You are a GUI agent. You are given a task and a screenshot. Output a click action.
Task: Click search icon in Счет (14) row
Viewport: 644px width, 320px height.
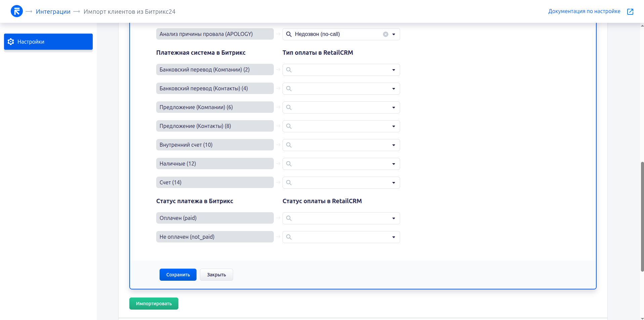pos(289,183)
